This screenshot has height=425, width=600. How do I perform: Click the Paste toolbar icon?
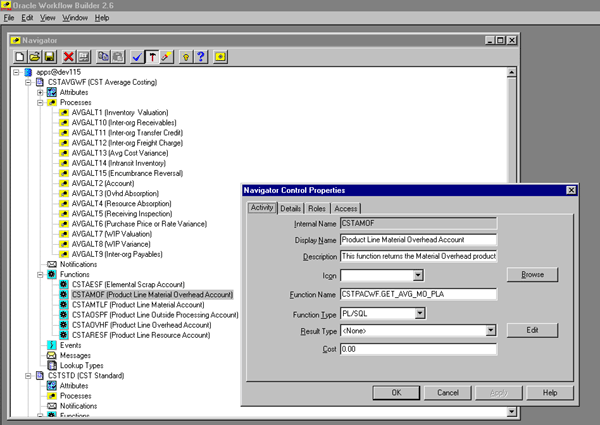coord(118,57)
